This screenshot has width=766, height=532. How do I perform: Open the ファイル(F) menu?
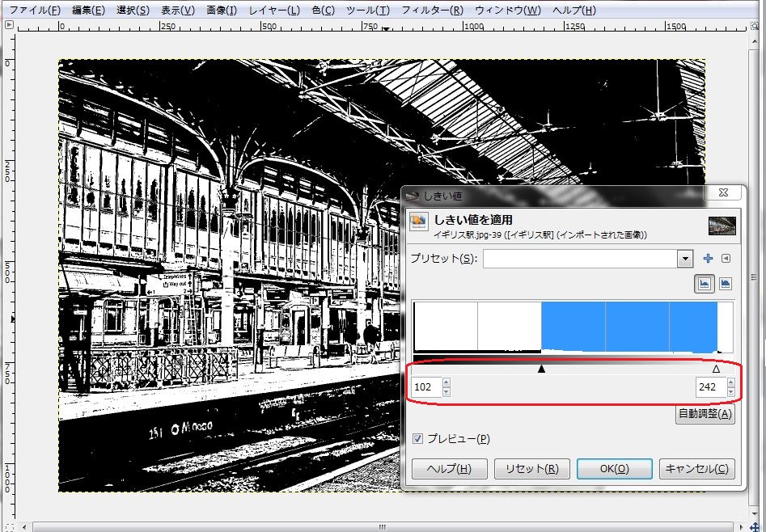pos(35,10)
